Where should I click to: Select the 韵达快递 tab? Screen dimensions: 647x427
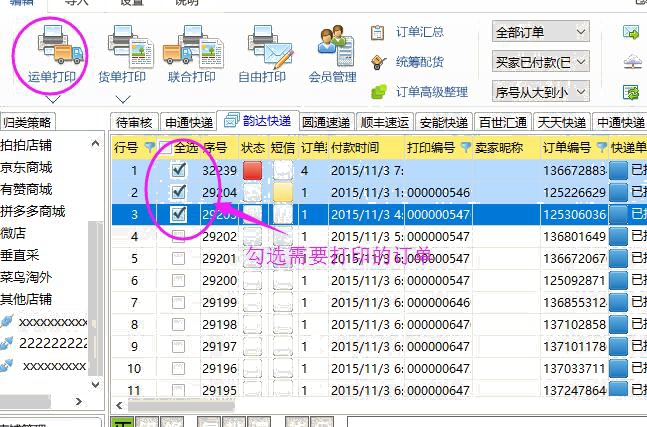258,121
